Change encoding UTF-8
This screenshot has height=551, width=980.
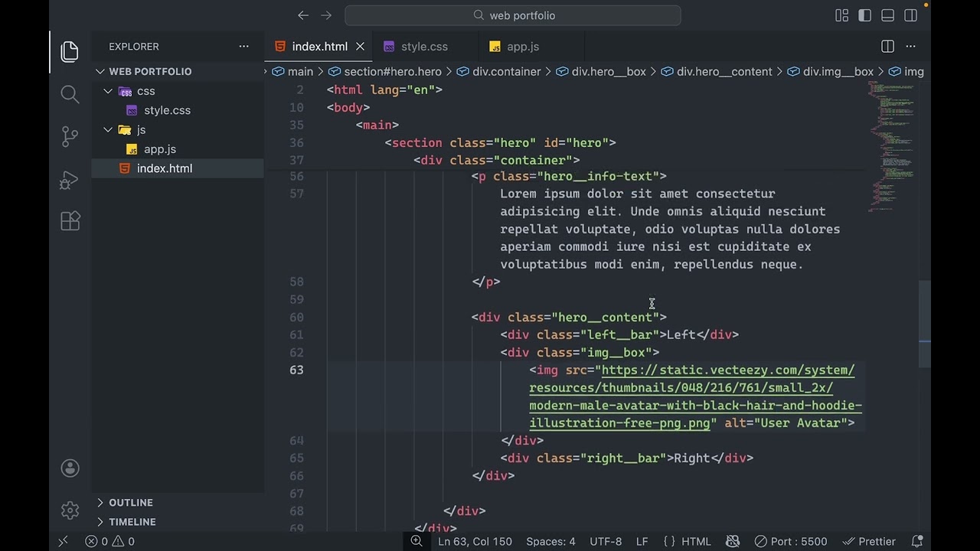click(x=606, y=541)
